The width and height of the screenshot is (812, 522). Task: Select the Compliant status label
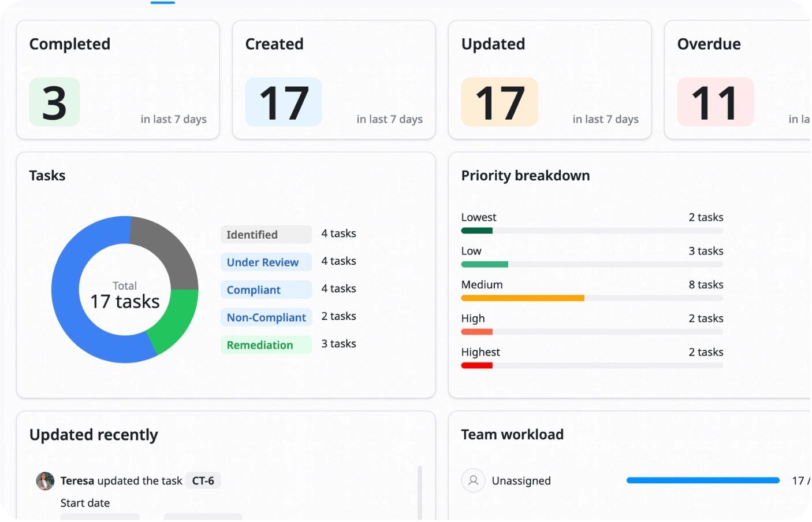(266, 290)
